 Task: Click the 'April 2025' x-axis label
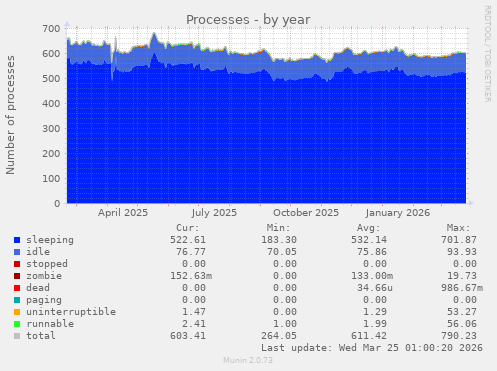[123, 213]
